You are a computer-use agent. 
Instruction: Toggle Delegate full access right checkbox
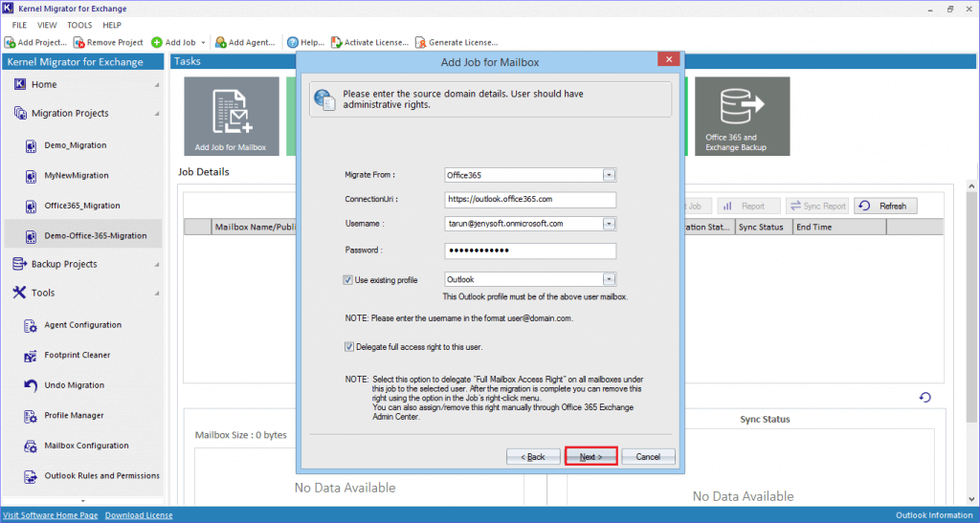click(348, 347)
